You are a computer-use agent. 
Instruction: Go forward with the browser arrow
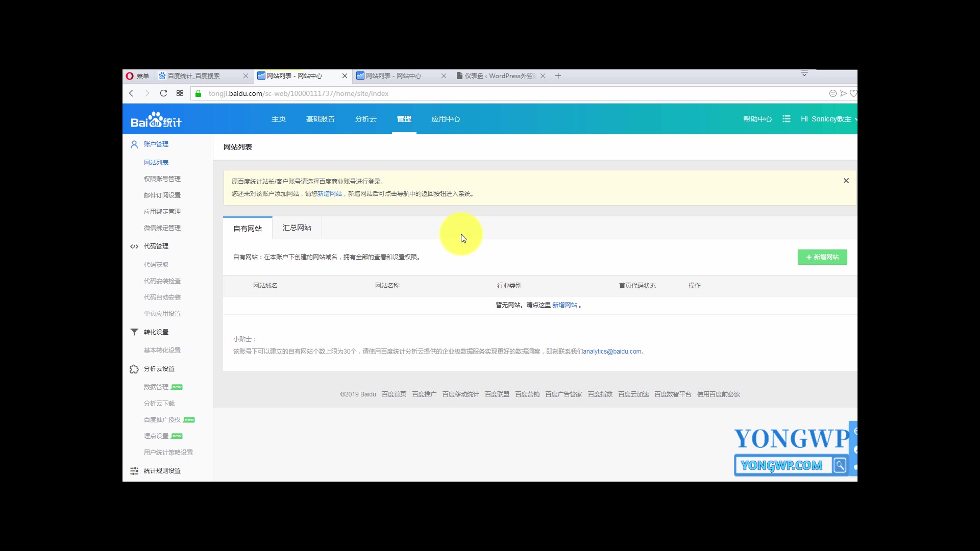click(x=147, y=93)
